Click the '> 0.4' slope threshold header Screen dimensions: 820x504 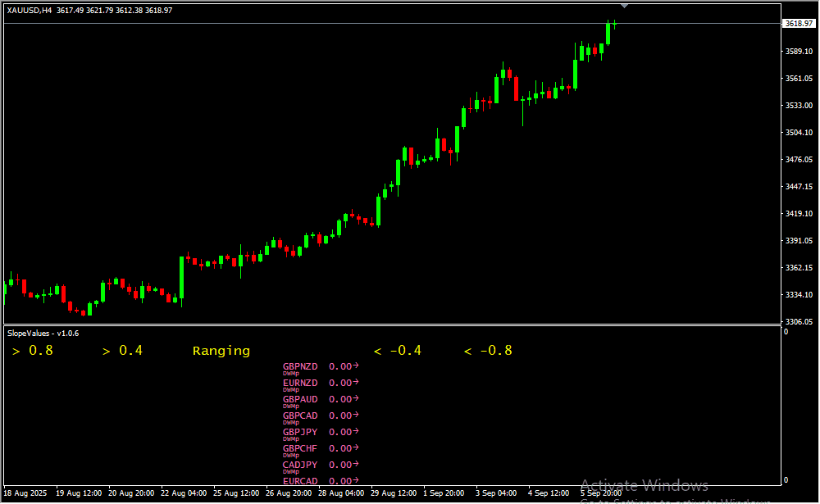122,351
